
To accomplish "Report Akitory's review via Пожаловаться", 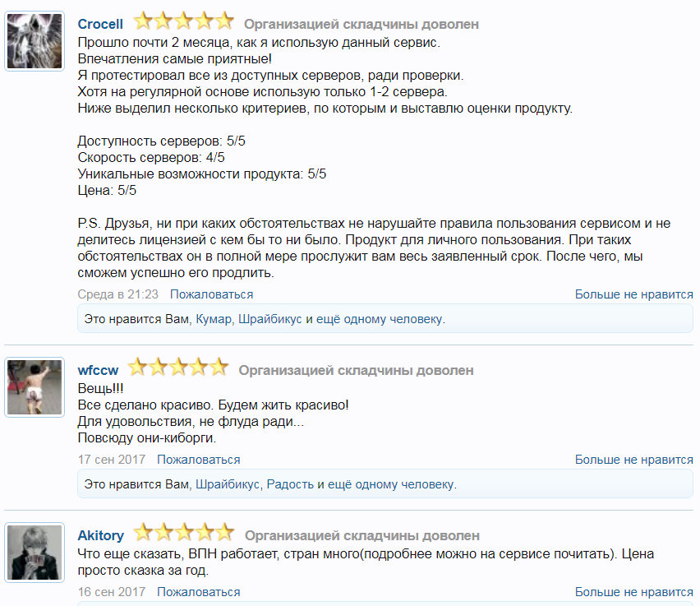I will (x=199, y=592).
